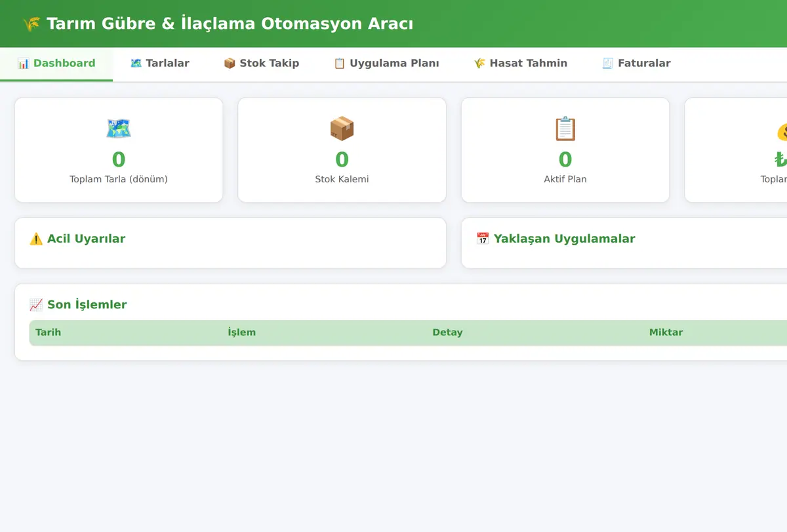Click the bar chart icon in the Dashboard tab
The image size is (787, 532).
click(24, 64)
